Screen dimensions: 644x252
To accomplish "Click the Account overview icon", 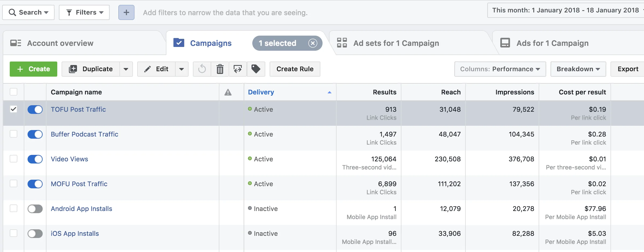I will pos(15,43).
